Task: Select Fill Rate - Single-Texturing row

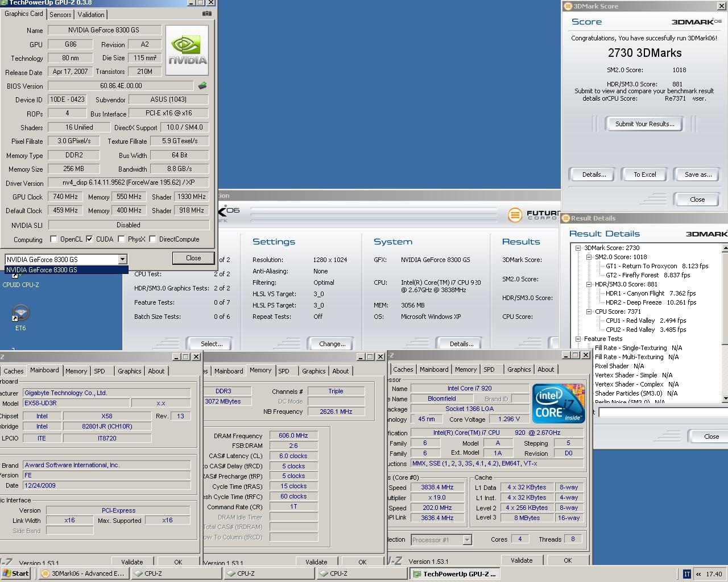Action: [x=638, y=348]
